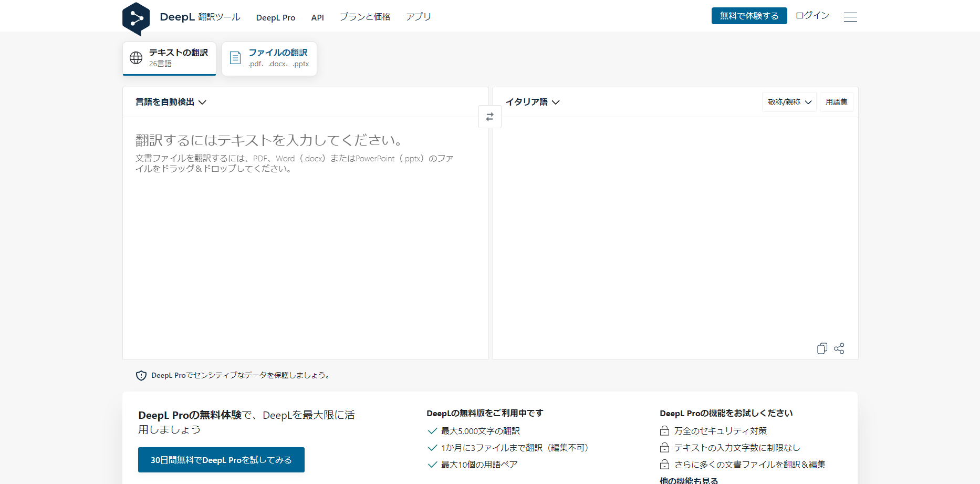The height and width of the screenshot is (484, 980).
Task: Click the 他の機能も見る link
Action: pyautogui.click(x=689, y=480)
